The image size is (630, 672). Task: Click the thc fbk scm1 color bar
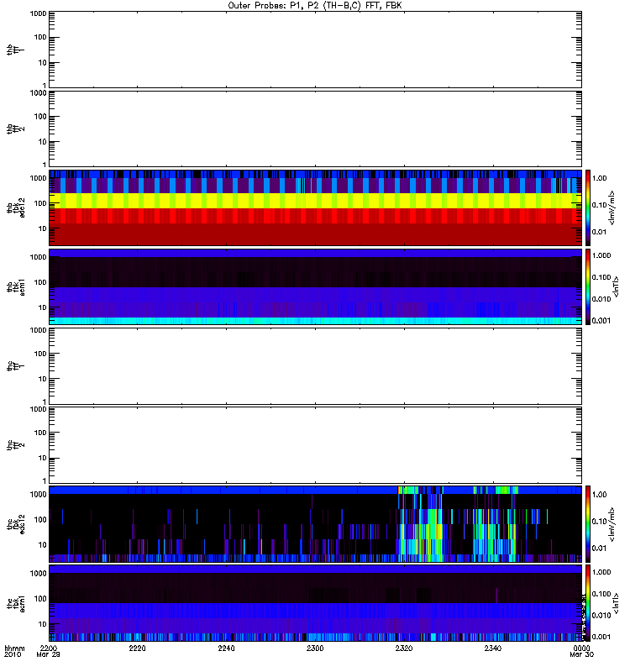(588, 603)
